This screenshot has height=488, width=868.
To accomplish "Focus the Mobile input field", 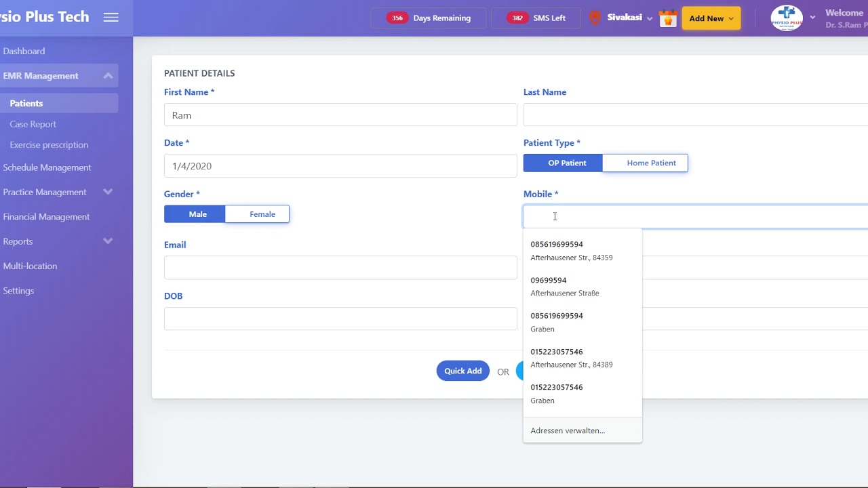I will coord(695,217).
